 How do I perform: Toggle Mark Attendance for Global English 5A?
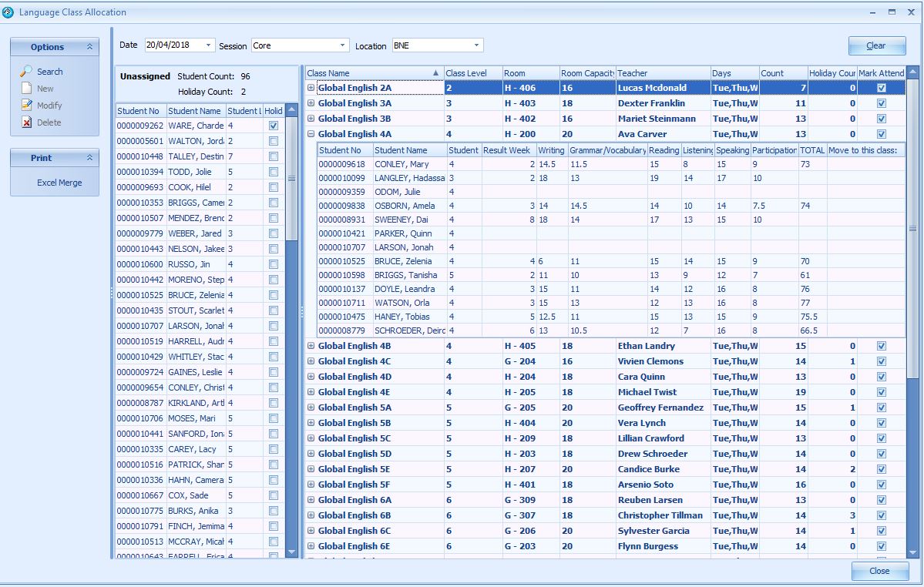tap(882, 408)
